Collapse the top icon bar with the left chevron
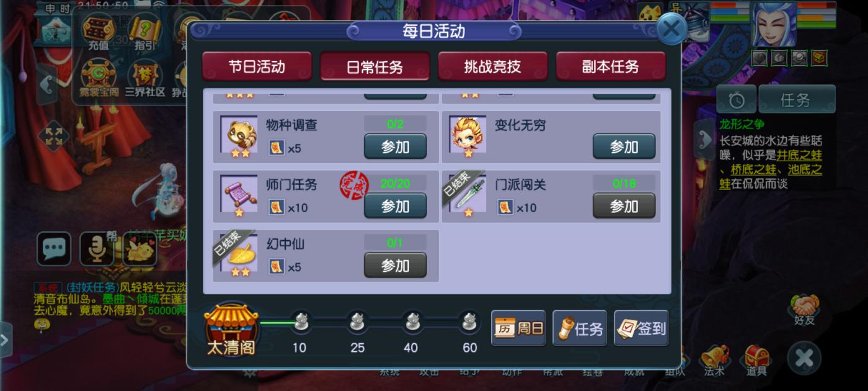Screen dimensions: 868x391 47,85
